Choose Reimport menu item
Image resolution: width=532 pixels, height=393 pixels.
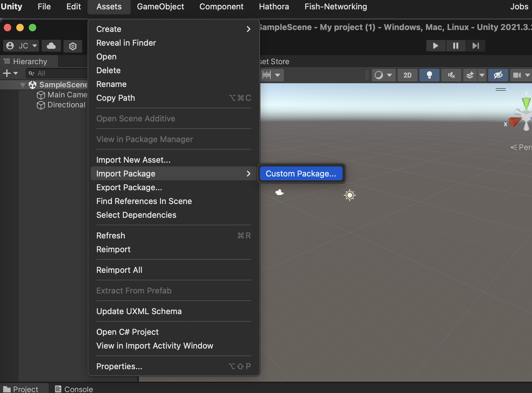pyautogui.click(x=174, y=249)
